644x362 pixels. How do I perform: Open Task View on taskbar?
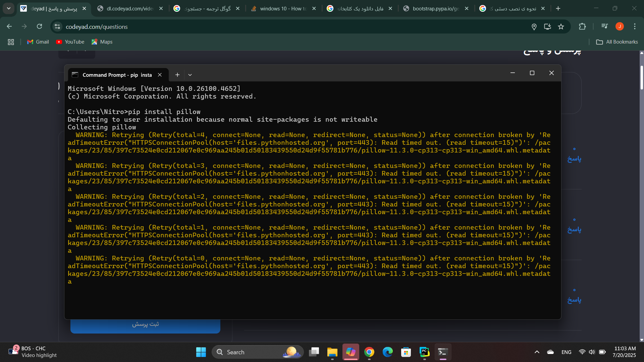[x=314, y=352]
